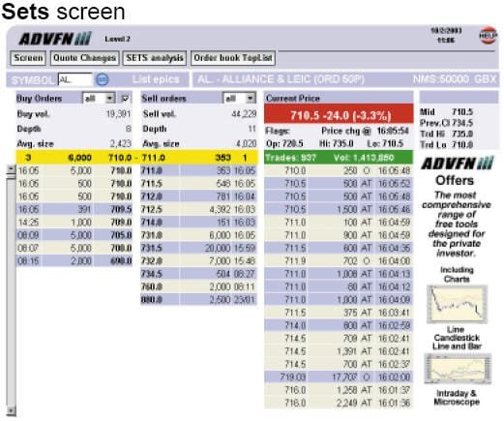Click the ADVFN Offers logo
504x421 pixels.
(x=457, y=164)
